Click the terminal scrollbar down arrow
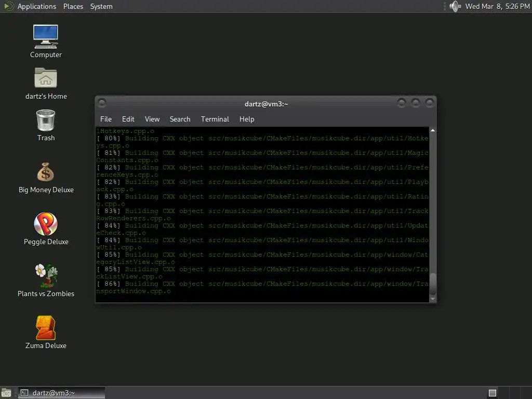532x399 pixels. click(x=433, y=299)
